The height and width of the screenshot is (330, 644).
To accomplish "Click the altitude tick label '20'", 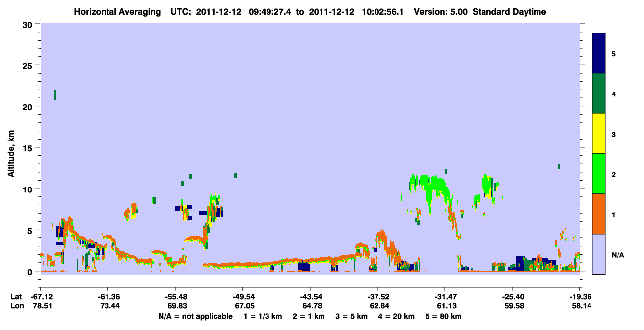I will coord(28,106).
